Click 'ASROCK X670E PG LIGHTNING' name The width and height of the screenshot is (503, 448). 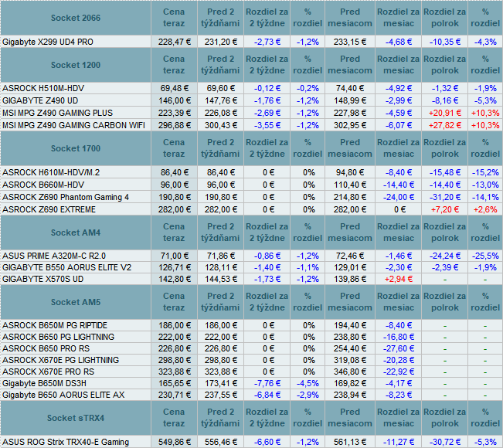[x=60, y=360]
